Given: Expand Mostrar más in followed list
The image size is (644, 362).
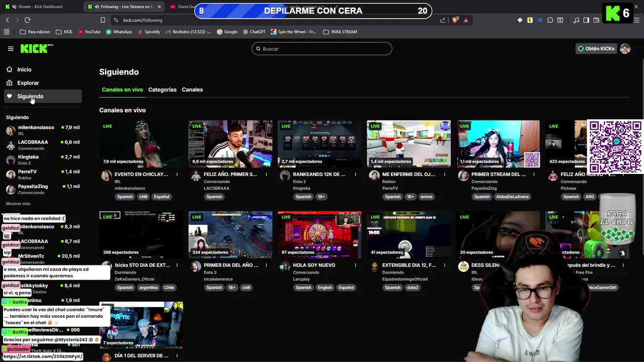Looking at the screenshot, I should pos(18,204).
